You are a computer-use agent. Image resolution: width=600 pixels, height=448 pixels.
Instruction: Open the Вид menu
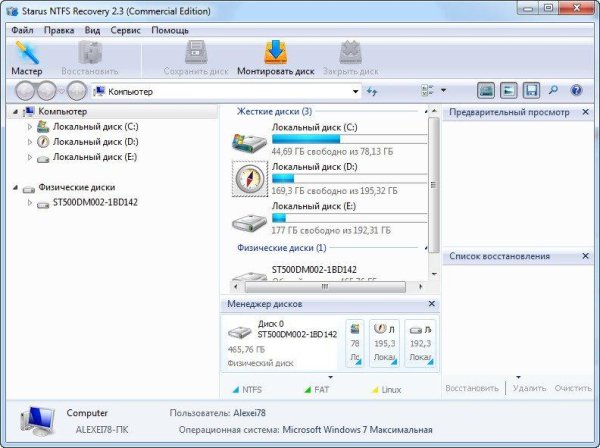coord(92,30)
